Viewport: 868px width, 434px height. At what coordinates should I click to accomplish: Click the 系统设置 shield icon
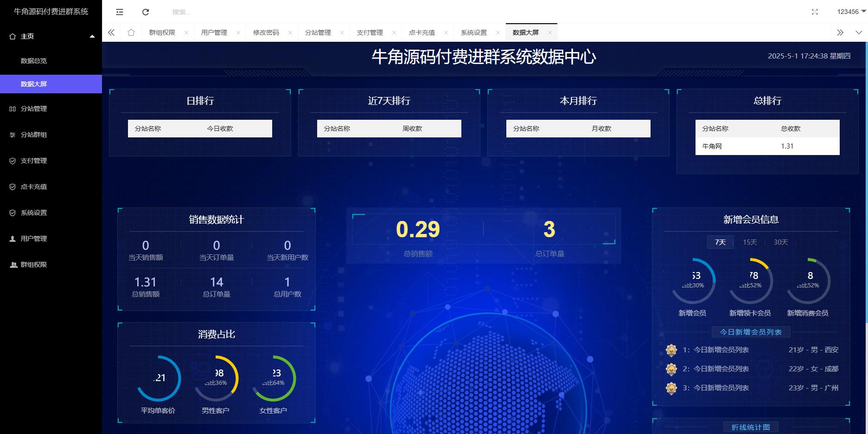click(13, 213)
